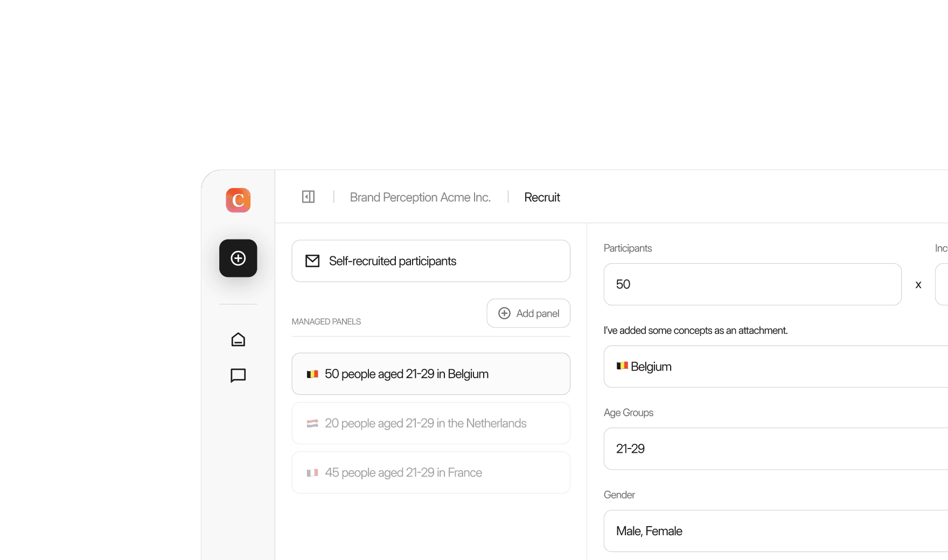Click the Add panel button

[x=528, y=313]
